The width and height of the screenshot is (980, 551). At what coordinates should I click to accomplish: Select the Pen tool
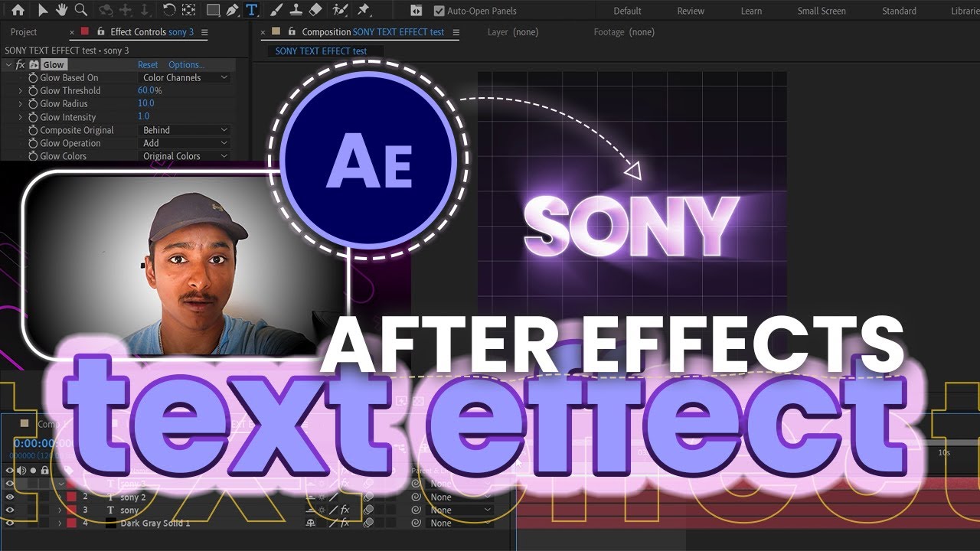pos(233,11)
